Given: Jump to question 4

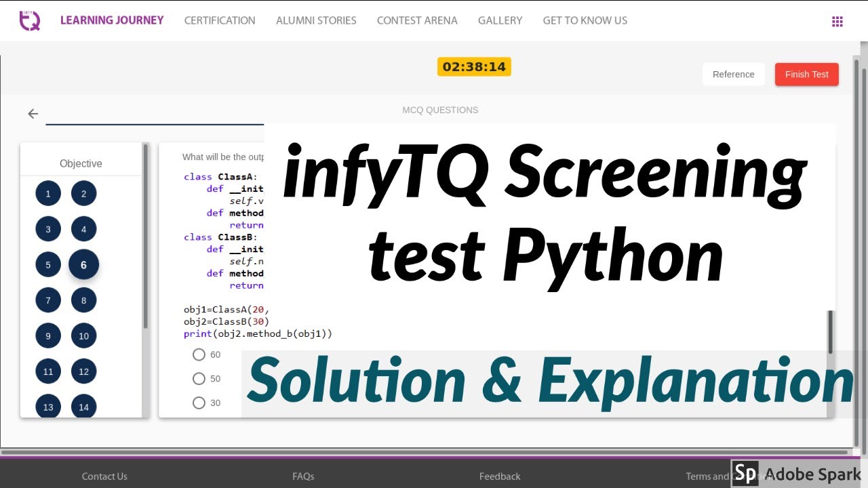Looking at the screenshot, I should click(83, 229).
